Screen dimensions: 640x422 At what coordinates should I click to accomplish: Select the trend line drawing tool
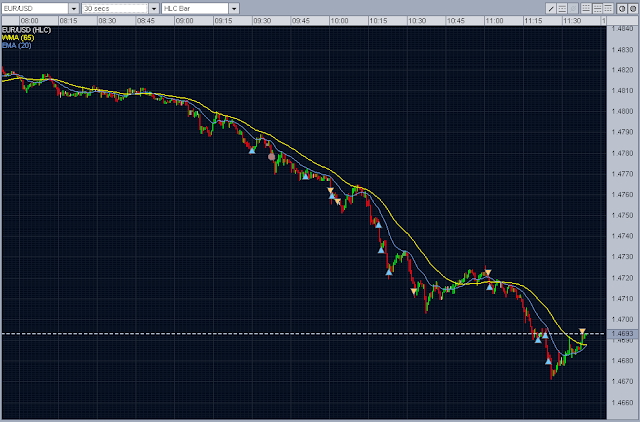[551, 8]
